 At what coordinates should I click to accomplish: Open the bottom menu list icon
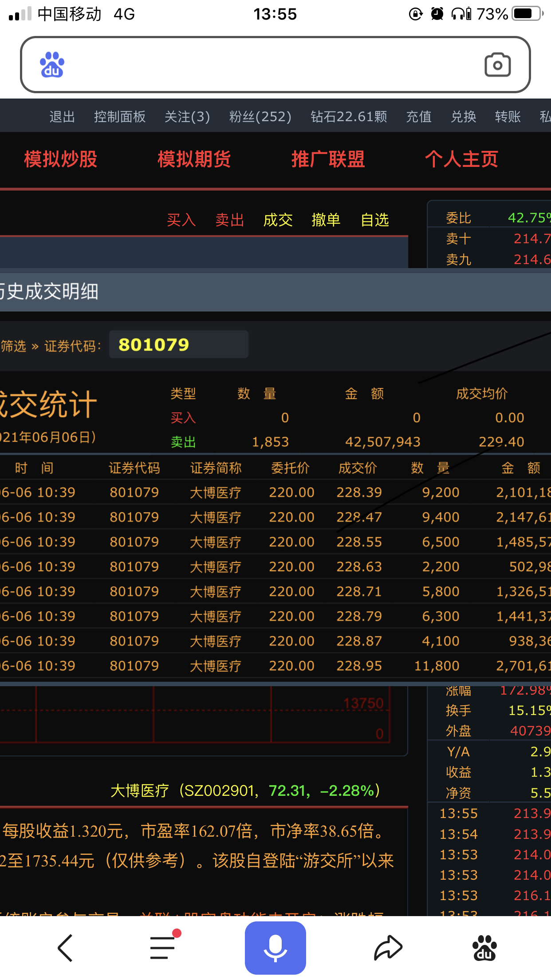click(163, 948)
